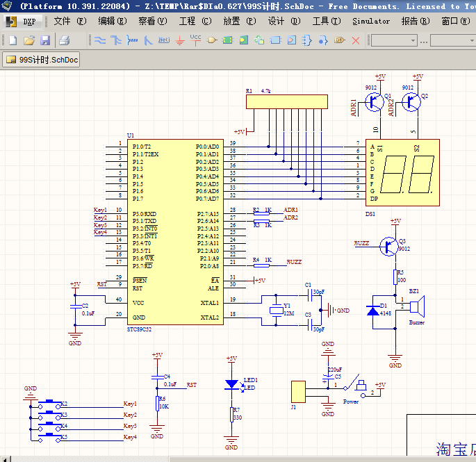
Task: Select the Power switch symbol
Action: 356,388
